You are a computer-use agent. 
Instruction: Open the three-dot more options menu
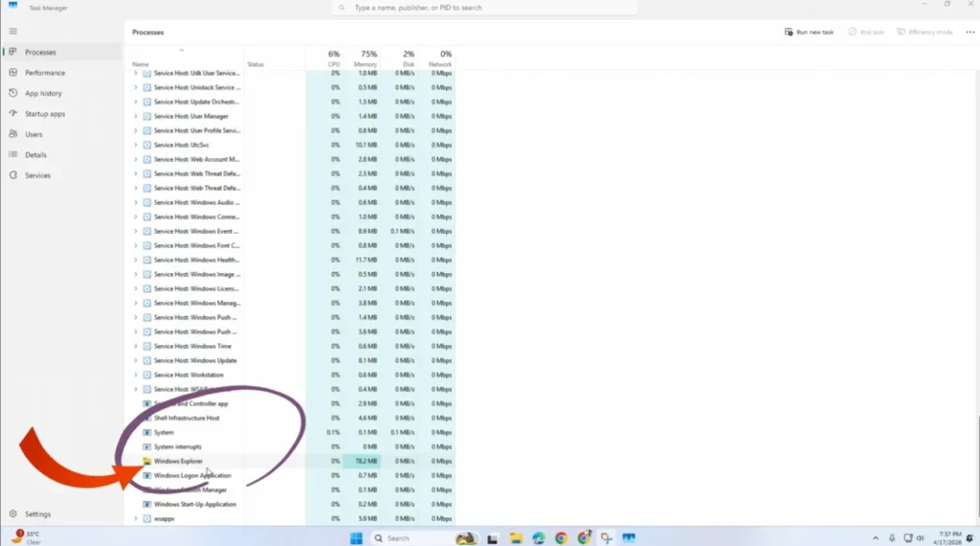pyautogui.click(x=970, y=32)
